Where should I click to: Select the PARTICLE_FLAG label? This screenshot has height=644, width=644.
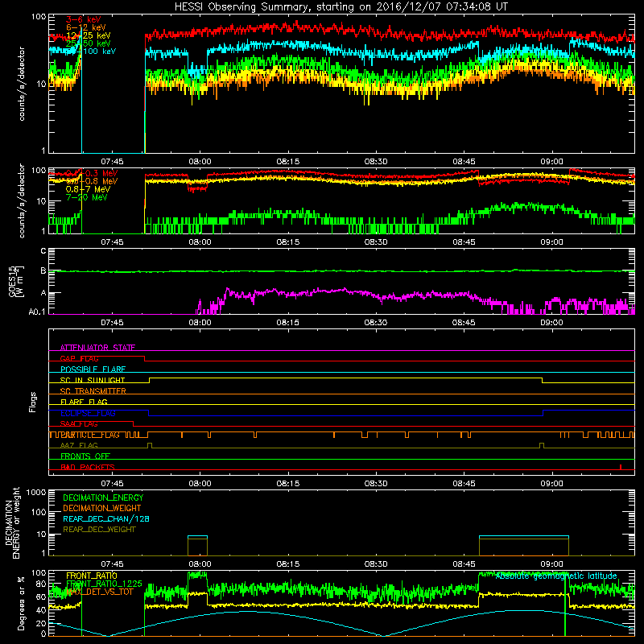90,435
